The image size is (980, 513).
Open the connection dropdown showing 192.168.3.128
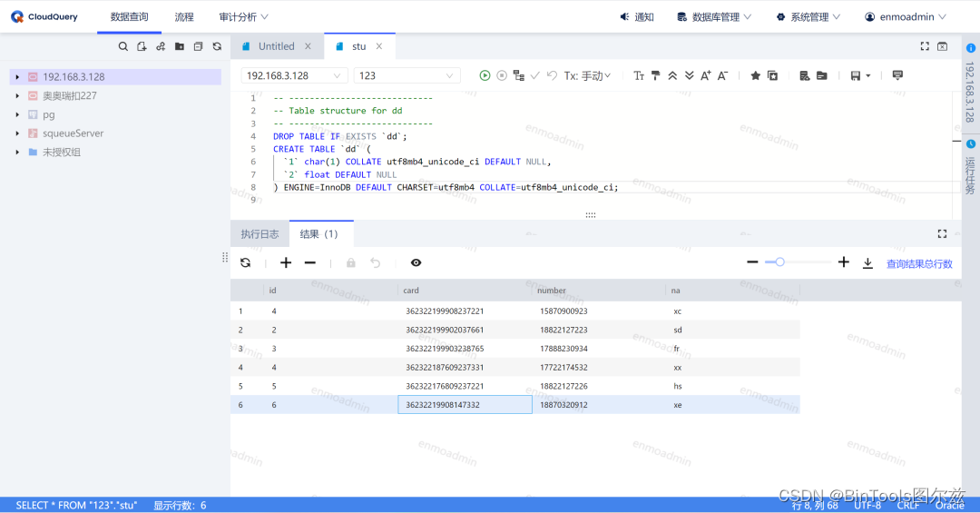click(x=294, y=75)
